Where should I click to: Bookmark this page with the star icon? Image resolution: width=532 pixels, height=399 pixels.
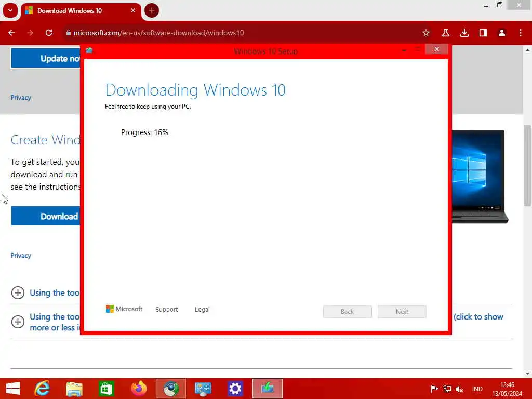[x=426, y=33]
